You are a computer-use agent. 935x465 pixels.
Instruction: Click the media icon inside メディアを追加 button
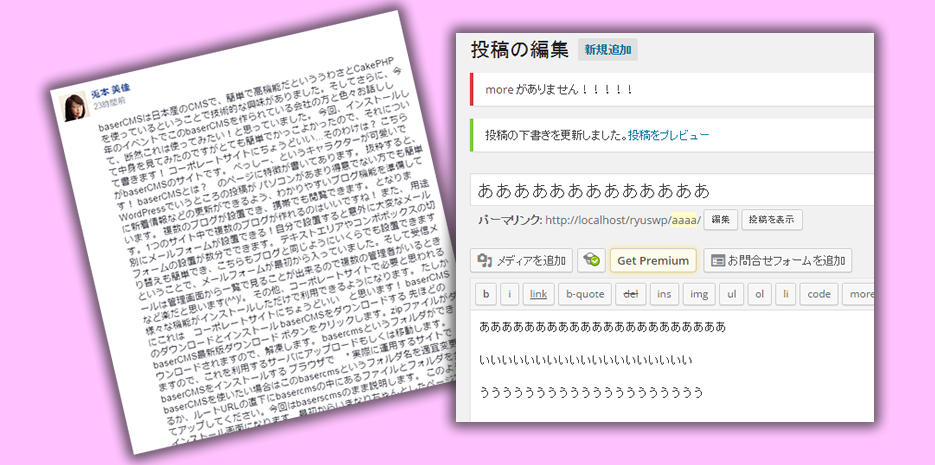pos(484,261)
